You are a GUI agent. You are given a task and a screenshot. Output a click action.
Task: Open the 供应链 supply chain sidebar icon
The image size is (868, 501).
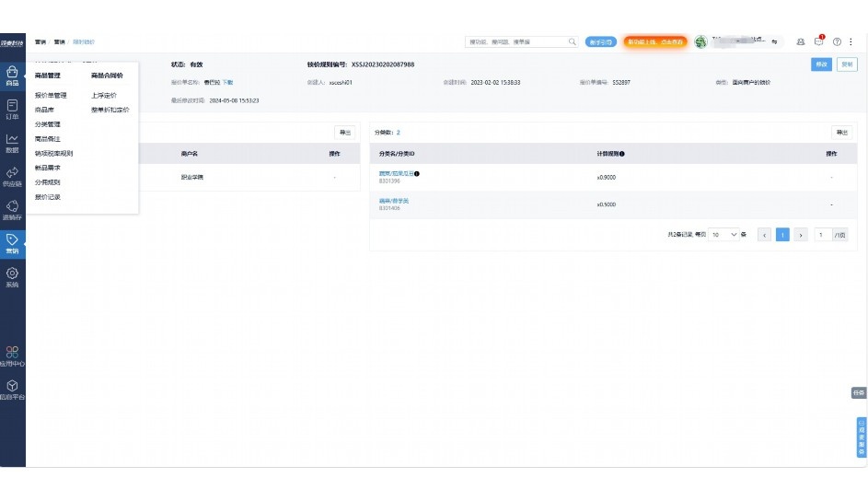(x=12, y=177)
